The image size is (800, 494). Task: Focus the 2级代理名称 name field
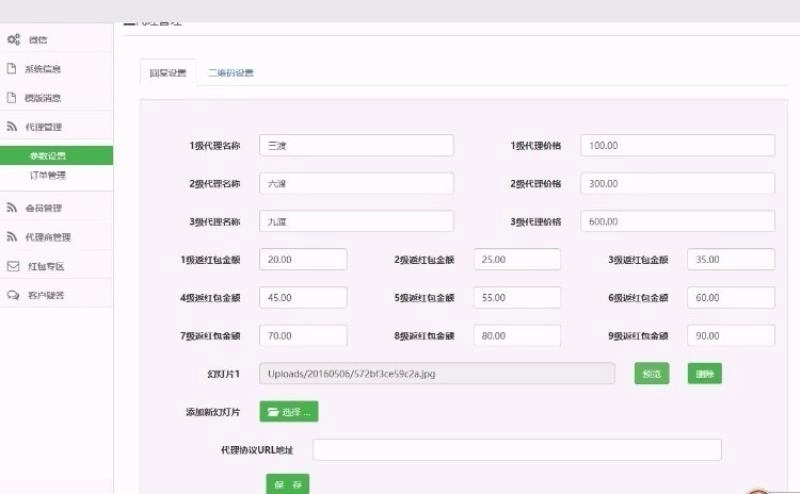[x=356, y=184]
